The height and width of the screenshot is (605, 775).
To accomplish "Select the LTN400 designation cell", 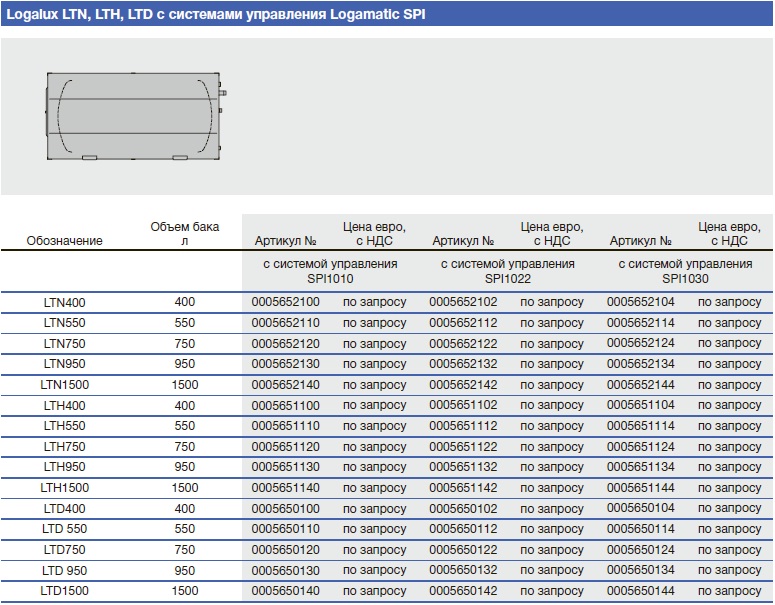I will click(x=64, y=302).
